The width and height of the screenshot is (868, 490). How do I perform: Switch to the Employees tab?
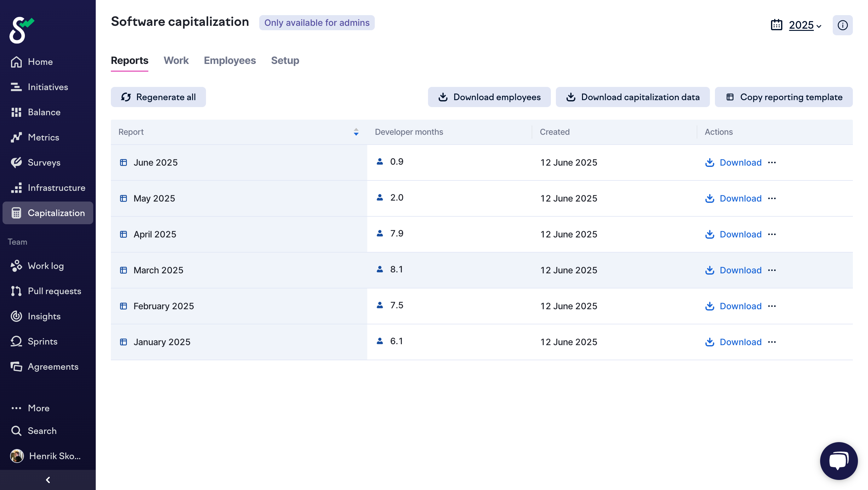coord(230,61)
